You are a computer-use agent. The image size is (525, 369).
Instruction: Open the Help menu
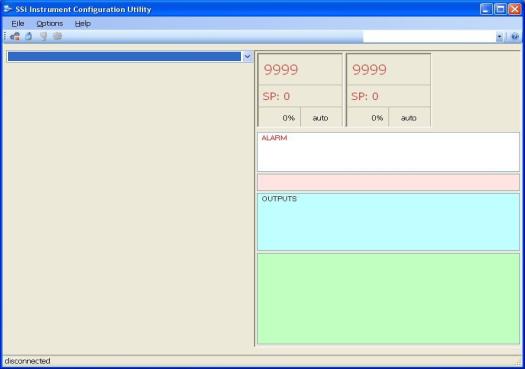click(82, 23)
